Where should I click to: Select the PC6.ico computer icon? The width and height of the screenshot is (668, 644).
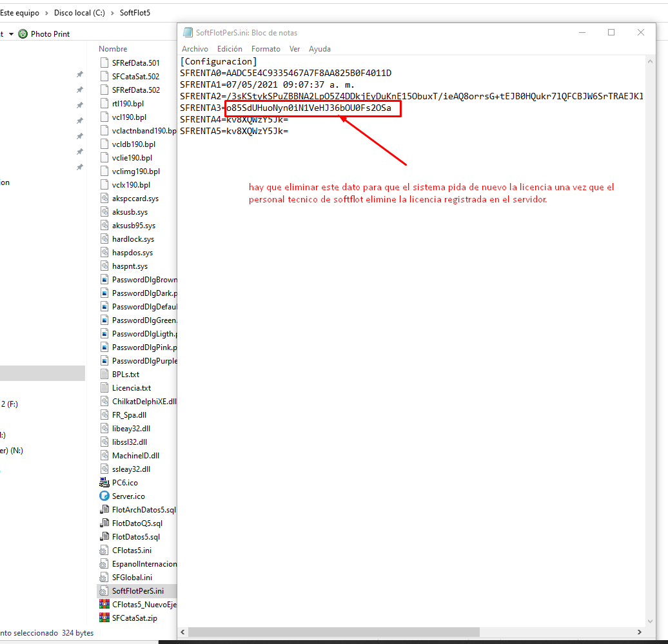[x=104, y=483]
